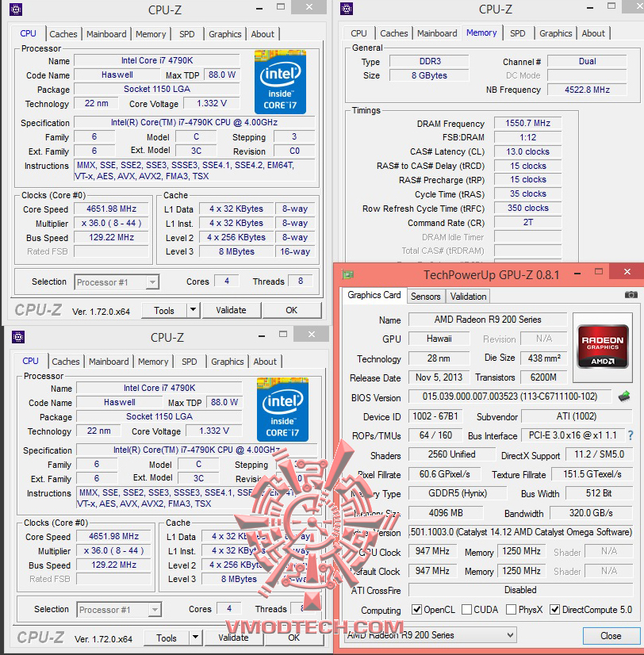The height and width of the screenshot is (655, 644).
Task: Click the Intel Core i7 logo in bottom-left CPU-Z
Action: pyautogui.click(x=282, y=409)
